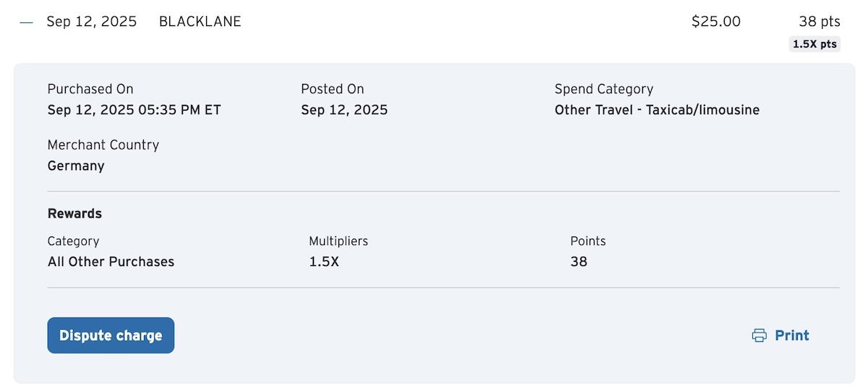Click the Multipliers label
The height and width of the screenshot is (389, 868).
[x=338, y=241]
